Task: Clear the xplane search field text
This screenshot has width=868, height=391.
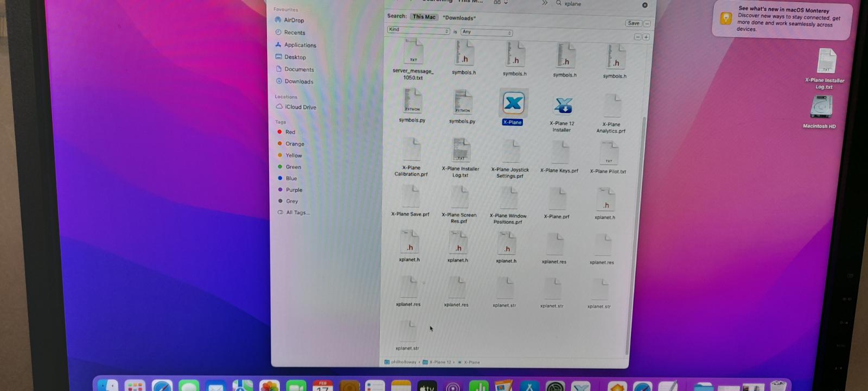Action: click(x=644, y=5)
